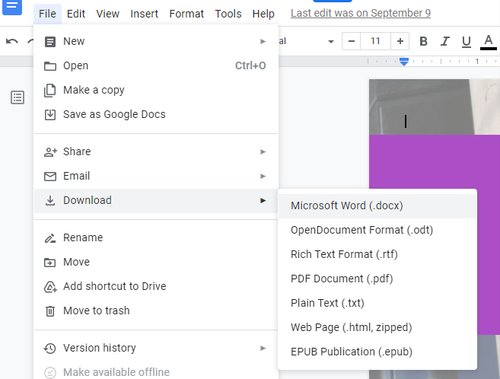Click the New document icon
500x379 pixels.
pyautogui.click(x=50, y=42)
